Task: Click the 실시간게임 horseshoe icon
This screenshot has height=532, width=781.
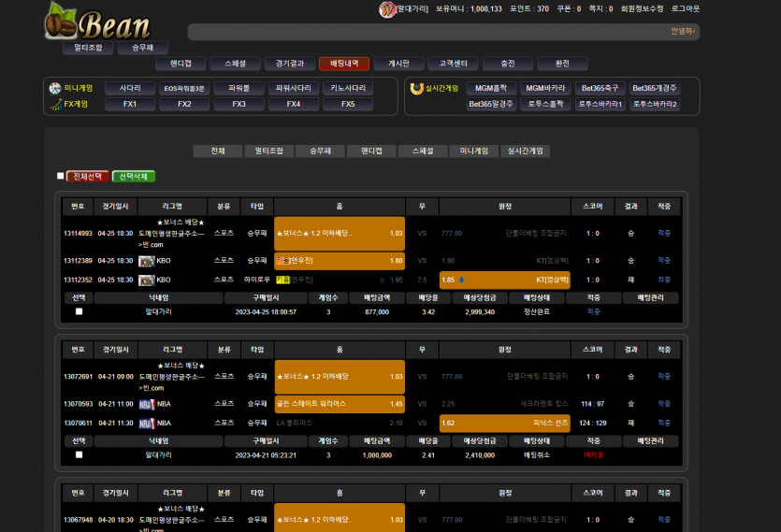Action: pyautogui.click(x=417, y=89)
